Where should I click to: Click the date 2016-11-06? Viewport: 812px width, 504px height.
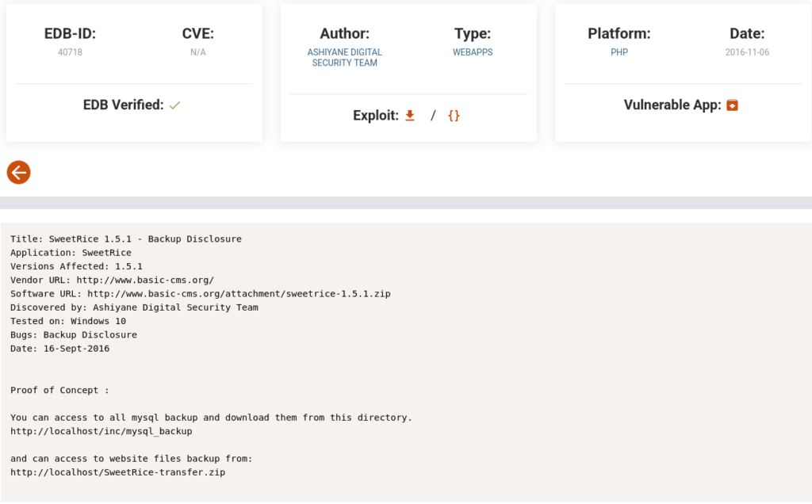[747, 52]
